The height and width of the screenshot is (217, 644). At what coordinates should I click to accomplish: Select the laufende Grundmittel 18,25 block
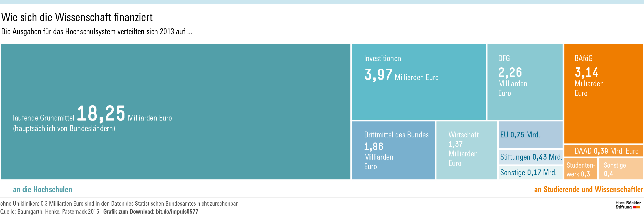(175, 111)
